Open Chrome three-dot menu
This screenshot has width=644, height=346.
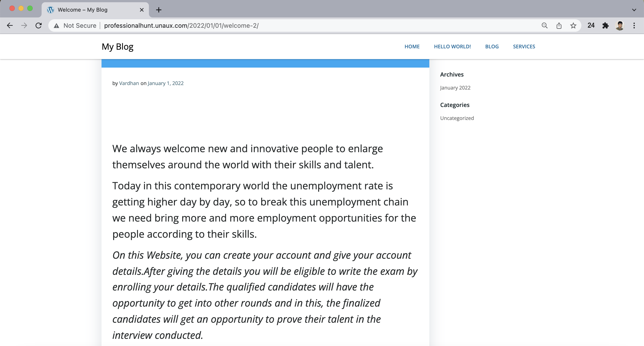[634, 26]
